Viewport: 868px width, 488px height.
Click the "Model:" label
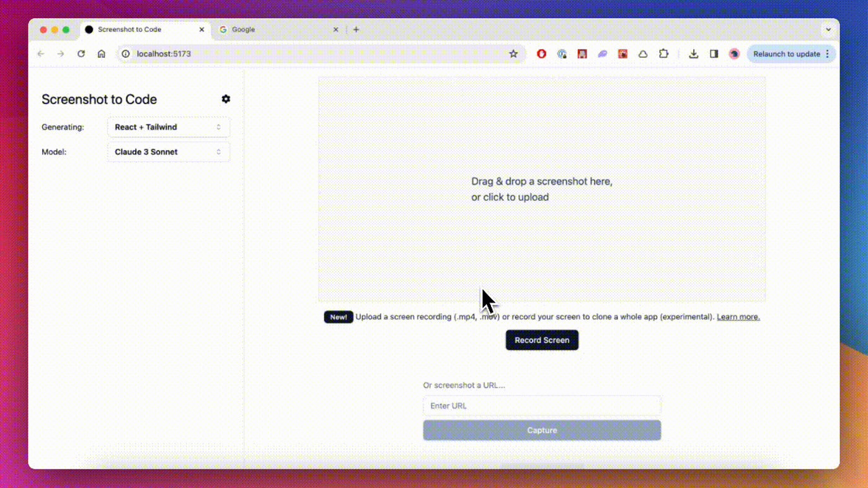click(54, 152)
